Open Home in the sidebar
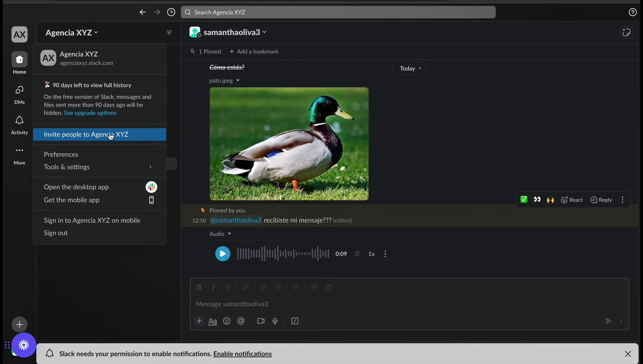 (x=19, y=63)
